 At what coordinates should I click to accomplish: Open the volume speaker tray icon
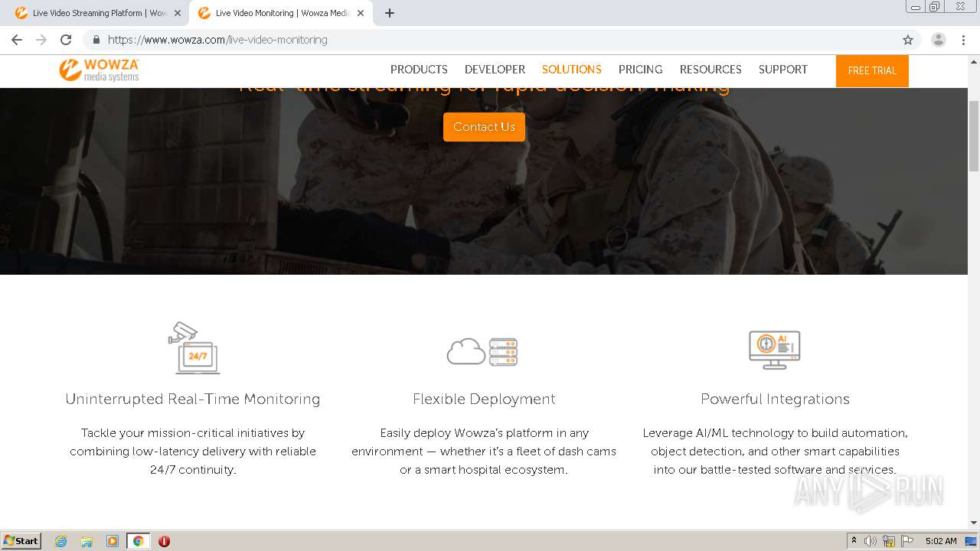click(871, 541)
